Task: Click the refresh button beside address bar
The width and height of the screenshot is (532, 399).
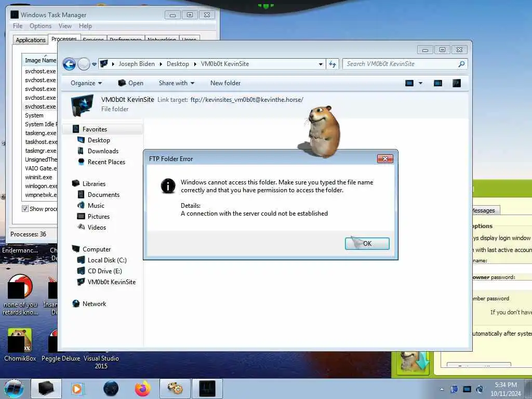Action: (332, 64)
